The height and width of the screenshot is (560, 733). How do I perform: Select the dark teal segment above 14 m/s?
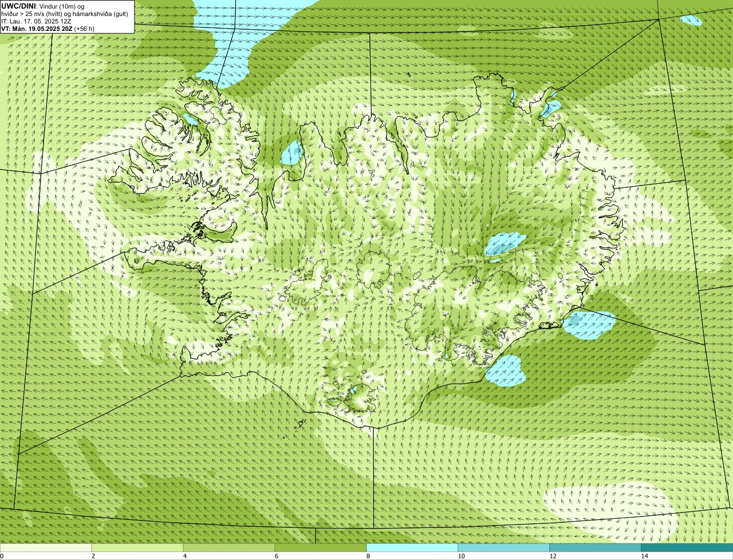click(x=687, y=548)
